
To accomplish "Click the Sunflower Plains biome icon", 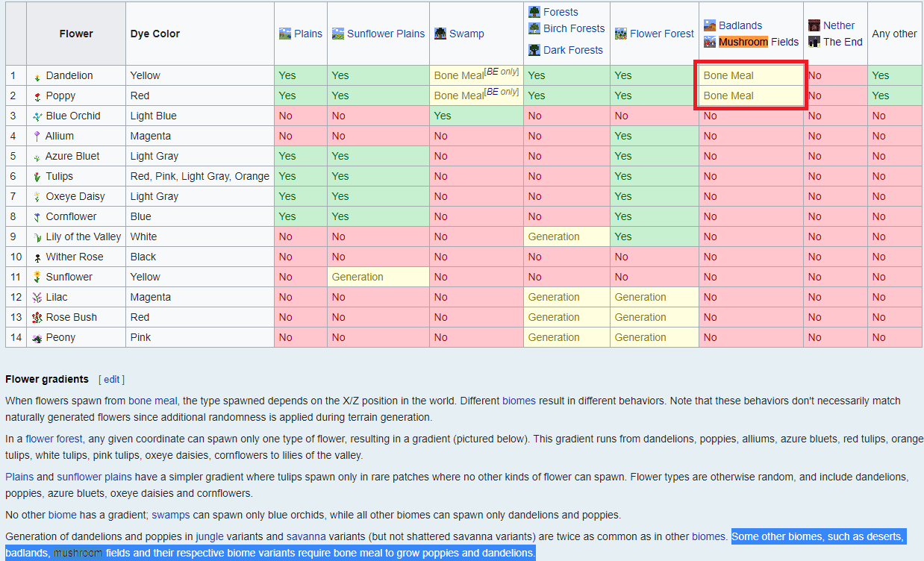I will click(337, 34).
